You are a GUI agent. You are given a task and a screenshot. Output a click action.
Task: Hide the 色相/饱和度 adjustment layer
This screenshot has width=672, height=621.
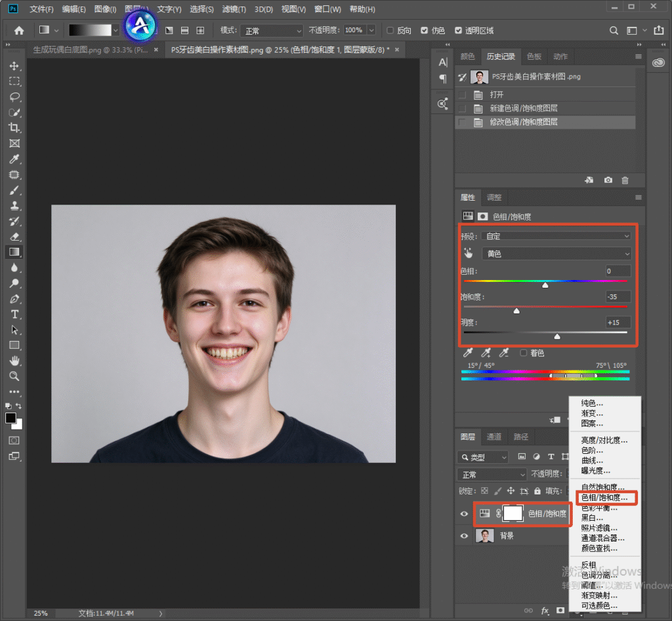tap(464, 513)
